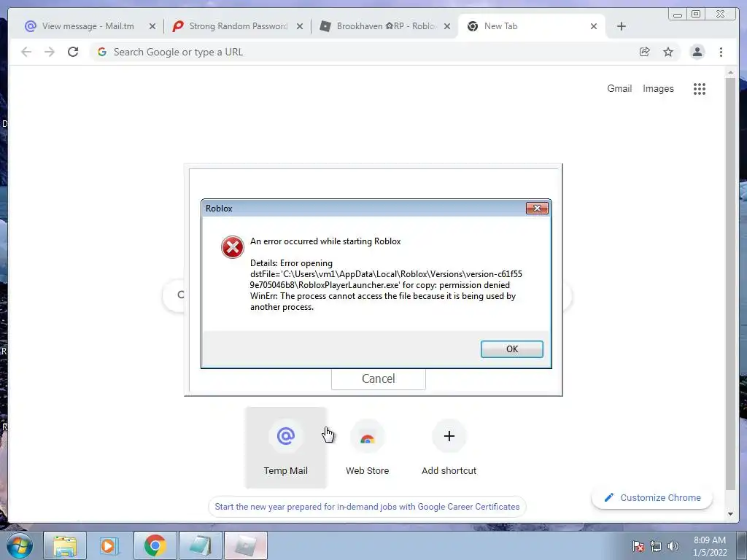
Task: Open the Google apps grid
Action: click(x=700, y=88)
